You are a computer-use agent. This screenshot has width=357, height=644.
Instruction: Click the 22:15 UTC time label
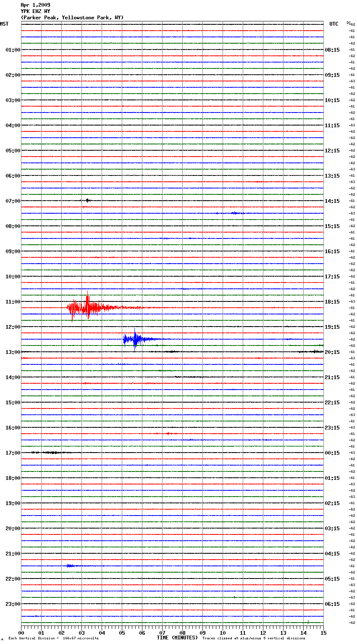click(x=332, y=403)
